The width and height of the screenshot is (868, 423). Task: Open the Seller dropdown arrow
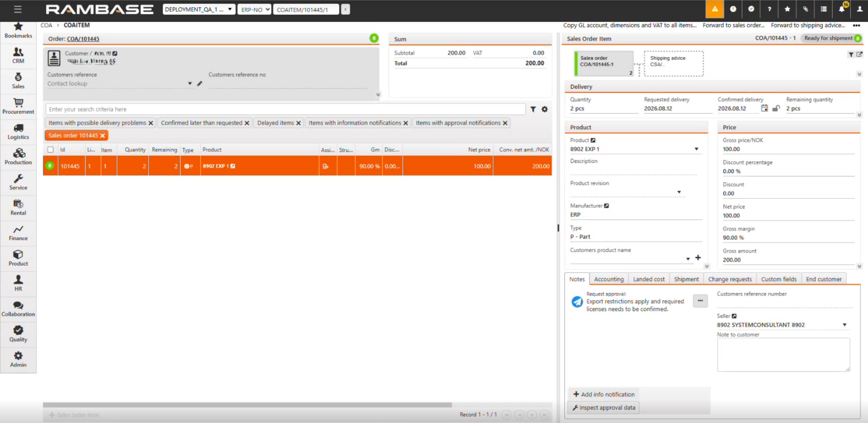coord(845,325)
